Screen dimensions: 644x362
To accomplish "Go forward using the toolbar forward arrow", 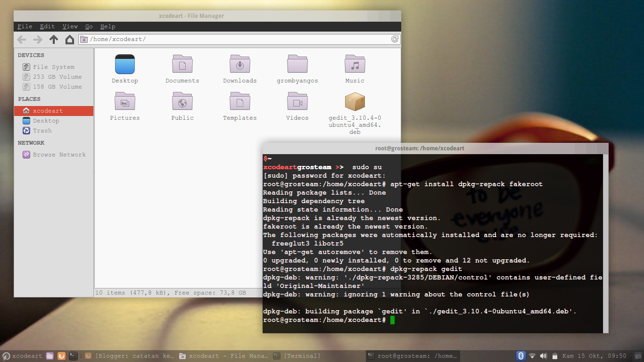I will (38, 39).
